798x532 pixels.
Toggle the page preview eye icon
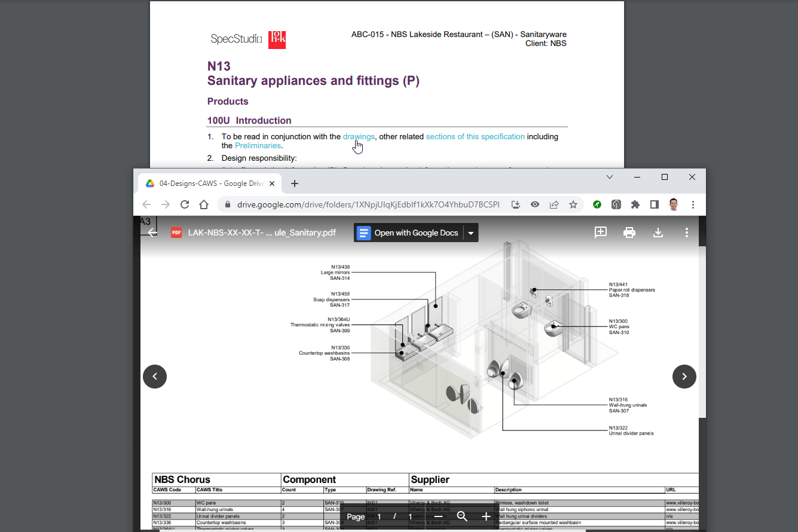[534, 204]
